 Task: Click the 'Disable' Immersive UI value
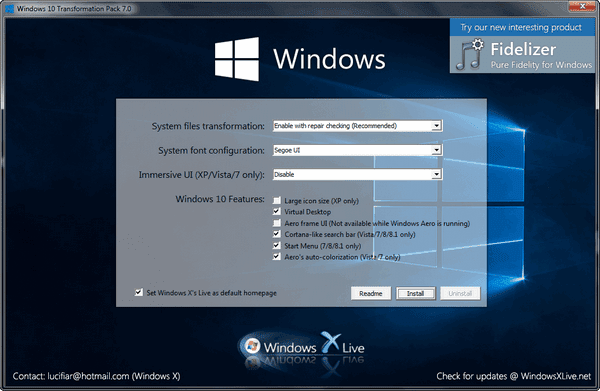(357, 174)
